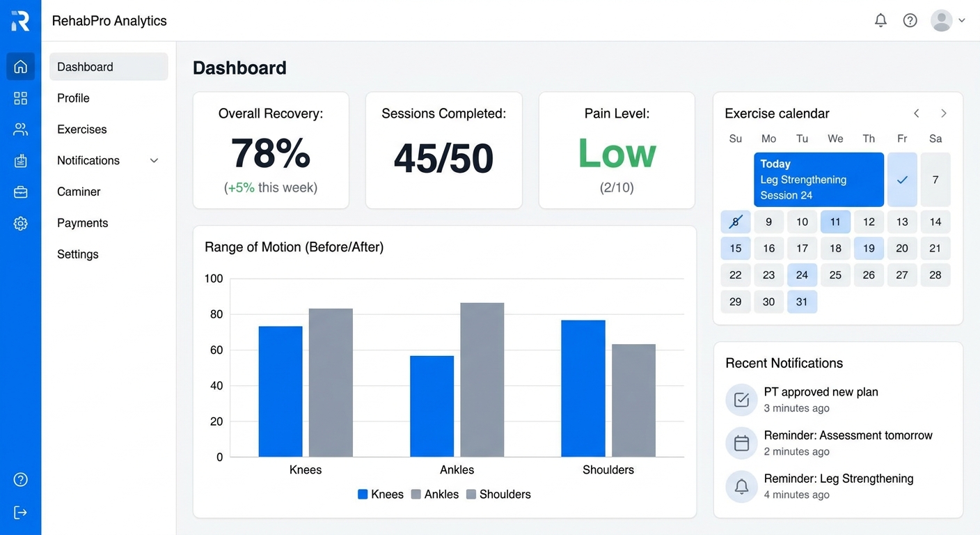Click calendar icon for Assessment tomorrow reminder
The image size is (980, 535).
741,443
